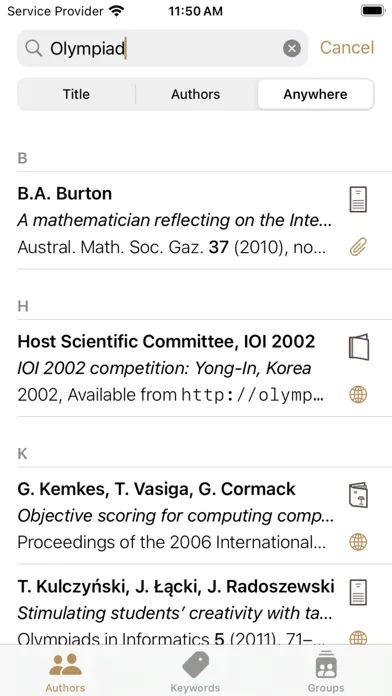Select the Title search scope

(x=76, y=94)
